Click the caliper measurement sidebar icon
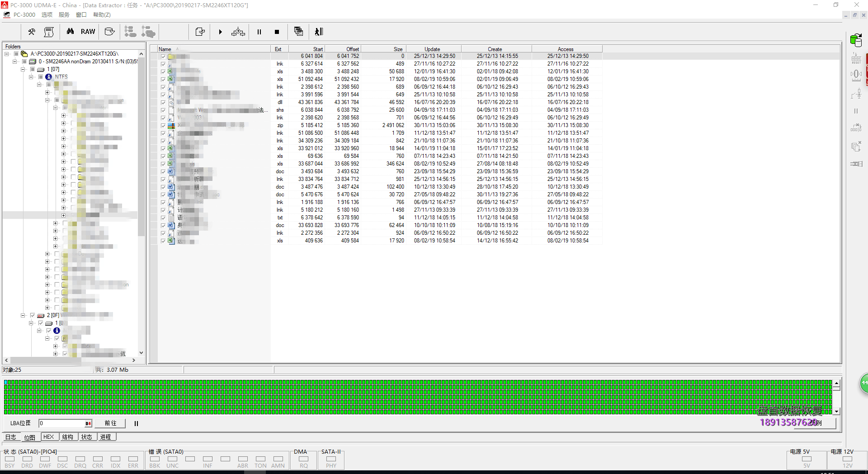The height and width of the screenshot is (474, 868). pyautogui.click(x=856, y=75)
